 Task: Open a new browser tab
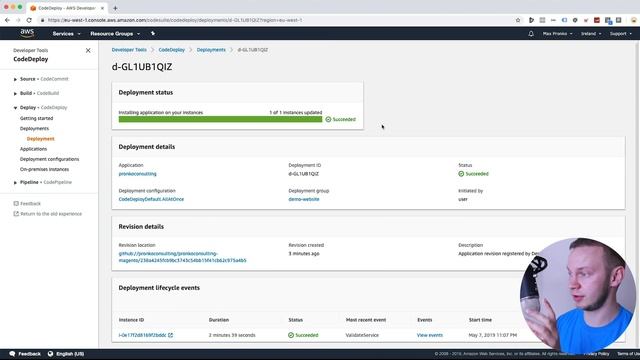(x=115, y=8)
